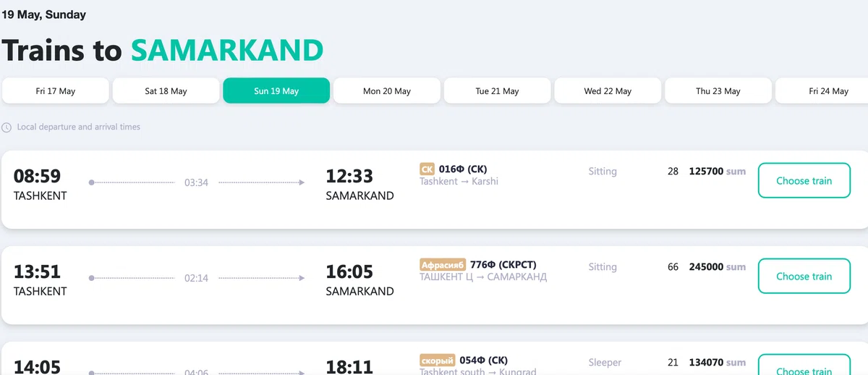868x375 pixels.
Task: Click the orange CK badge on train 016Ф
Action: click(x=427, y=169)
